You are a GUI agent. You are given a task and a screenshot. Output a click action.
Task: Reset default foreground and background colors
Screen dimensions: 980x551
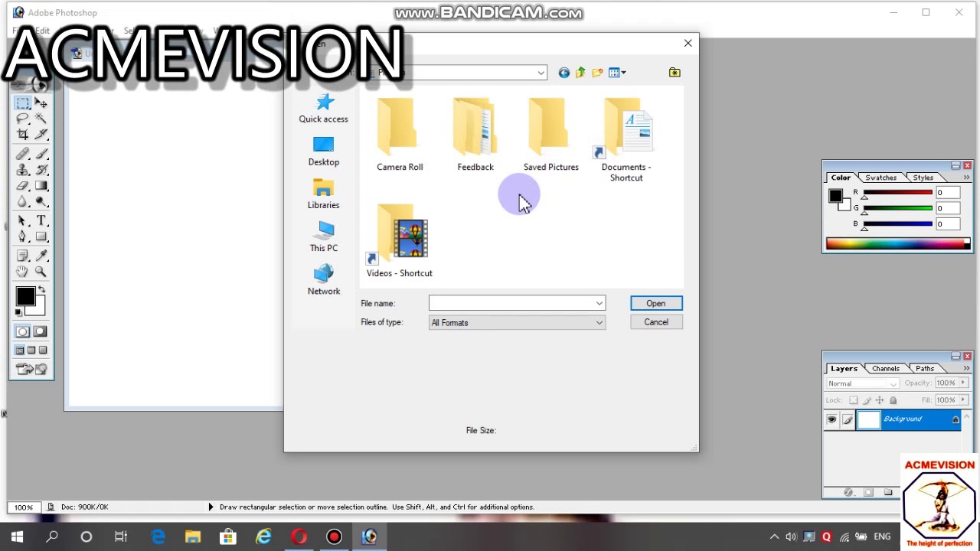click(x=19, y=313)
